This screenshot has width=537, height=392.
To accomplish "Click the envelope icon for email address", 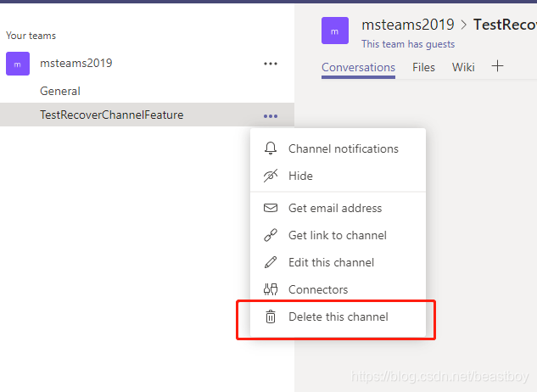I will [271, 208].
